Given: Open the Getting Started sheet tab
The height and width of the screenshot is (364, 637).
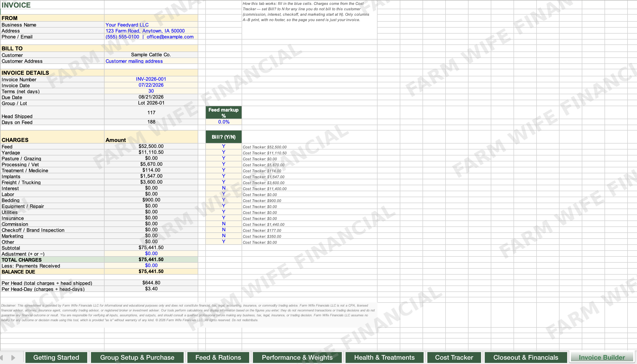Looking at the screenshot, I should click(56, 357).
